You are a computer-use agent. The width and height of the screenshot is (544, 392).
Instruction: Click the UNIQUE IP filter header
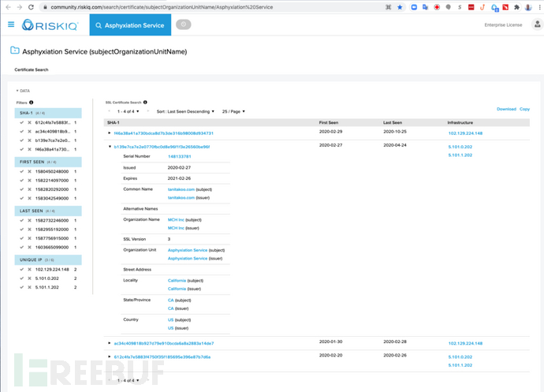[48, 260]
